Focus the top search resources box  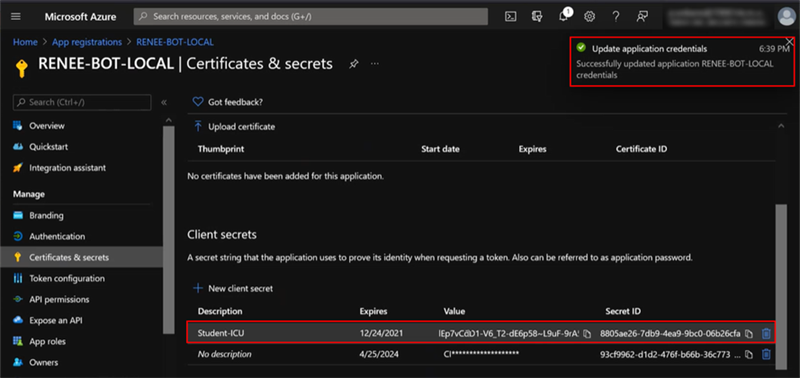(x=310, y=16)
